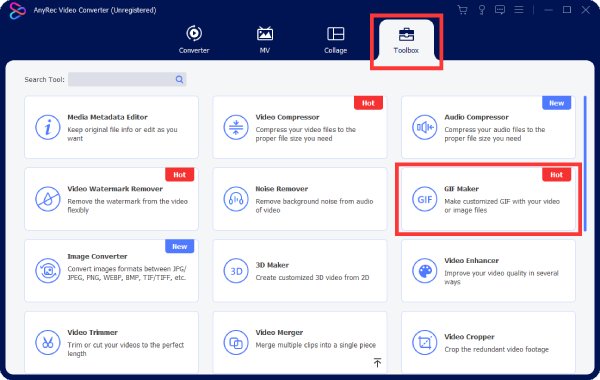Click the Image Converter icon
Viewport: 600px width, 380px height.
48,271
